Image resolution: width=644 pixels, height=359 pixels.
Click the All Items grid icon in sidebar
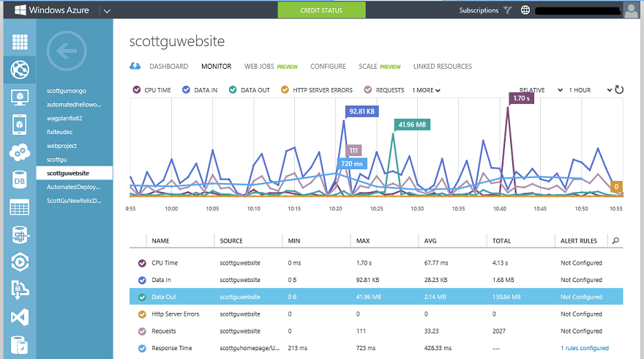[x=20, y=42]
